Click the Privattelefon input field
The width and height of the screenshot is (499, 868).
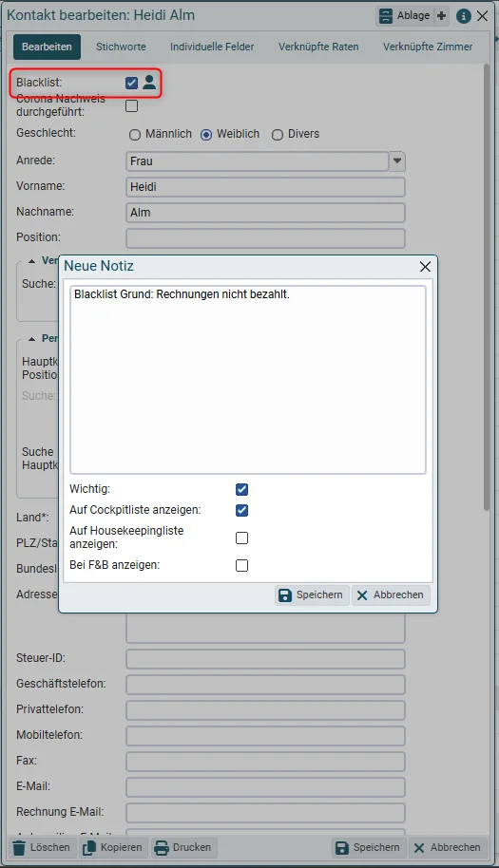(x=266, y=710)
